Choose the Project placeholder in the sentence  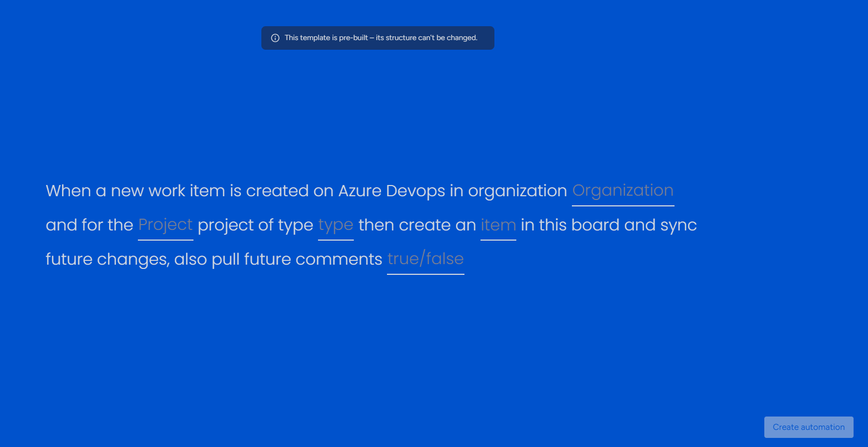[x=165, y=225]
